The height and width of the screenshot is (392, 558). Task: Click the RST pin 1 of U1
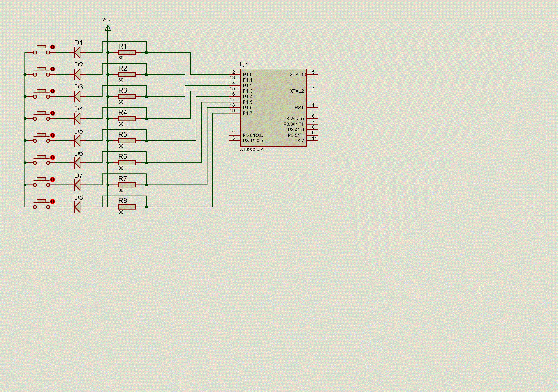[x=312, y=108]
